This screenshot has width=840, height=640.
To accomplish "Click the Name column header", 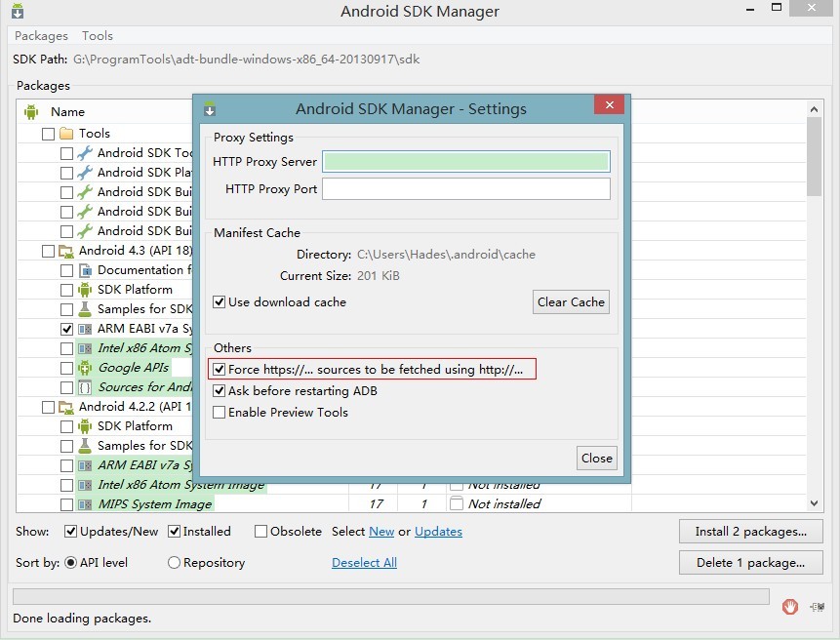I will coord(67,112).
